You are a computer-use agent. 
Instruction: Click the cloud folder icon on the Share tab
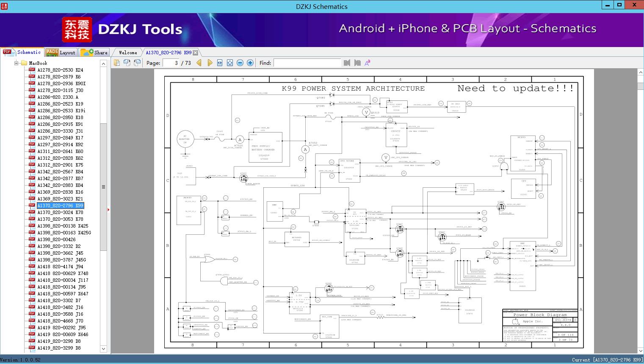(87, 53)
